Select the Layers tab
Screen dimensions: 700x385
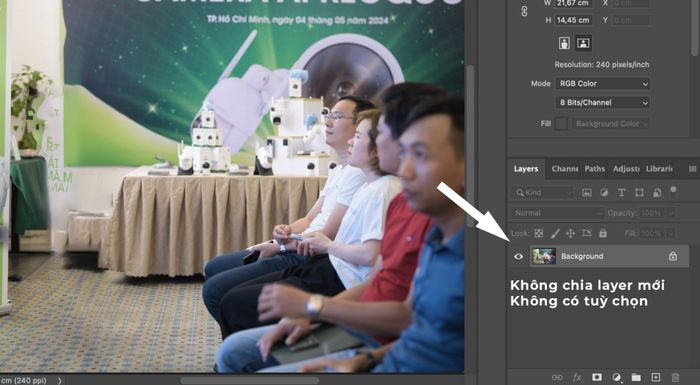526,169
